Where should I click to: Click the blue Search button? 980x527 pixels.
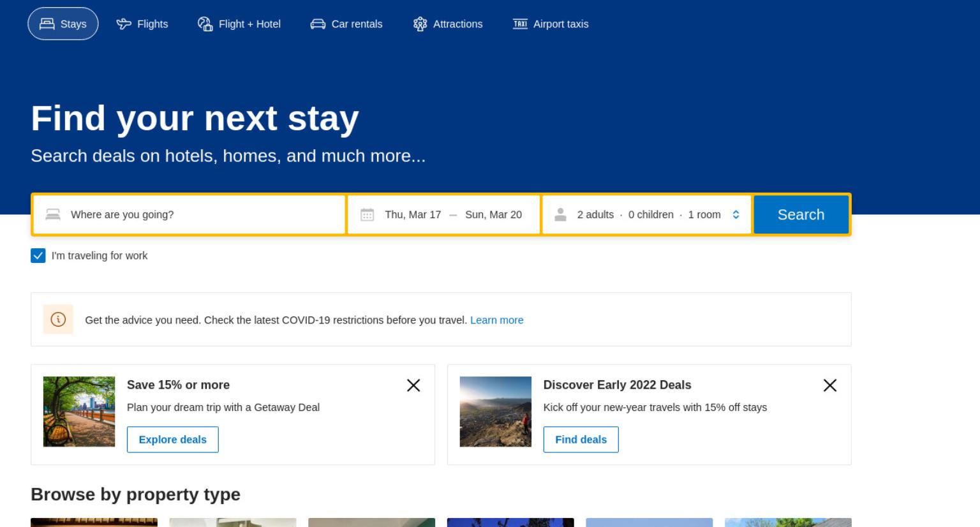[x=801, y=215]
